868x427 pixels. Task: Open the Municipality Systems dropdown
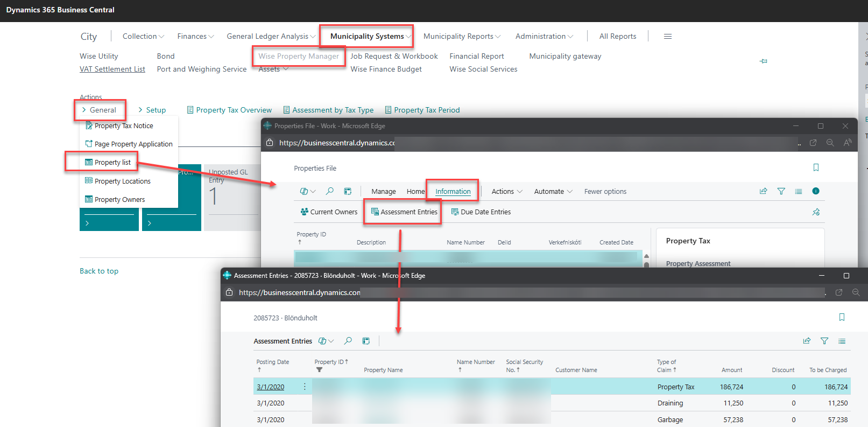click(371, 36)
